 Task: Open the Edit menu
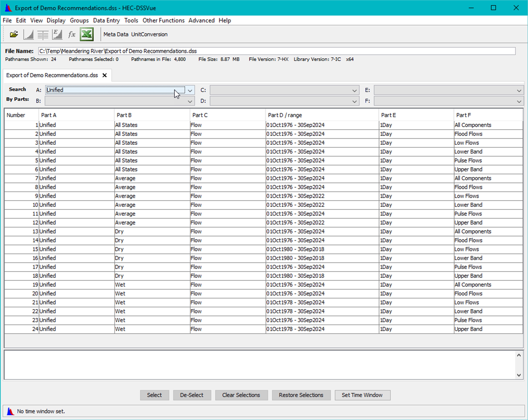click(x=21, y=20)
